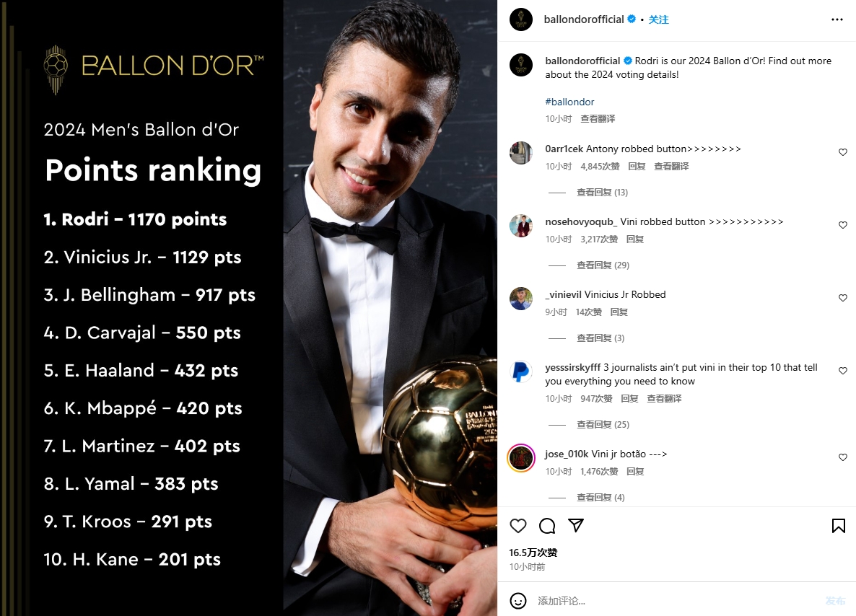856x616 pixels.
Task: Like the comment by jose_010k
Action: 842,458
